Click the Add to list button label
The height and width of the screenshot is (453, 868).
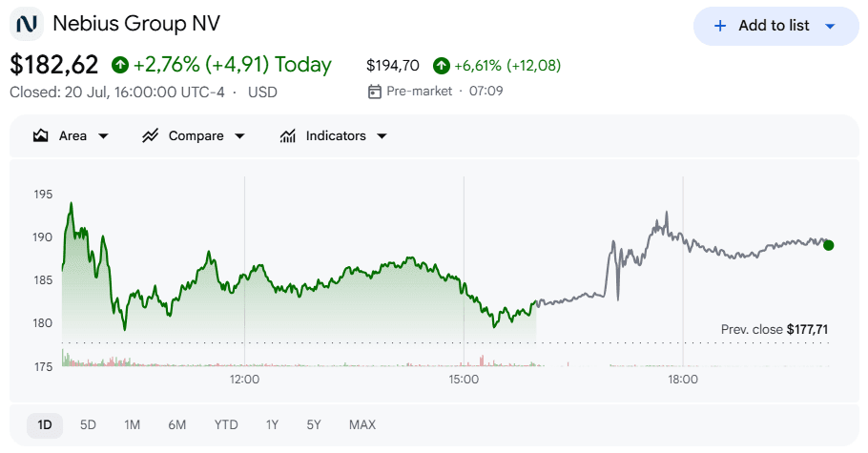774,26
